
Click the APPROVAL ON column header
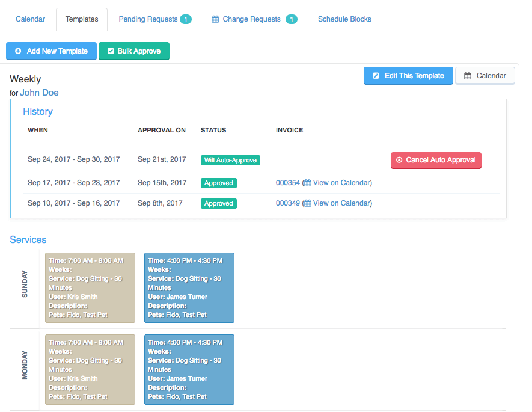(x=162, y=130)
